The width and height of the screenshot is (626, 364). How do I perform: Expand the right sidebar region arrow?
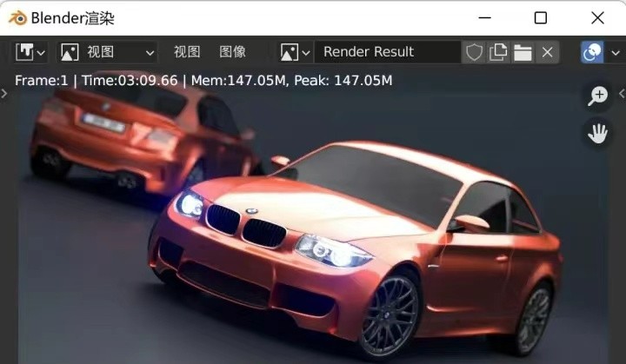(x=622, y=94)
